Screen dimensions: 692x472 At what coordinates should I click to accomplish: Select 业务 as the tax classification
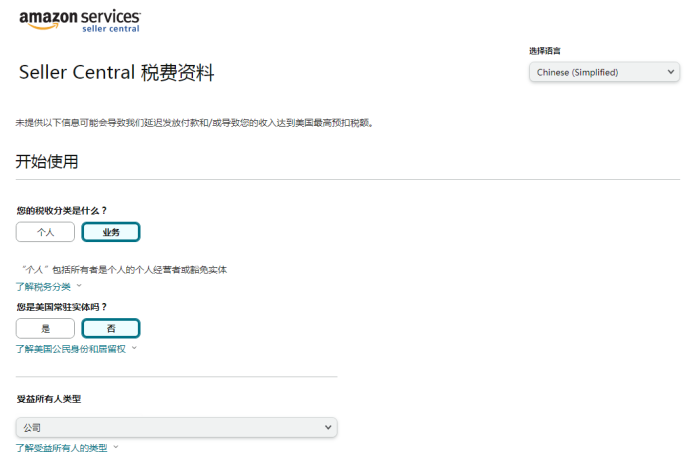(111, 232)
